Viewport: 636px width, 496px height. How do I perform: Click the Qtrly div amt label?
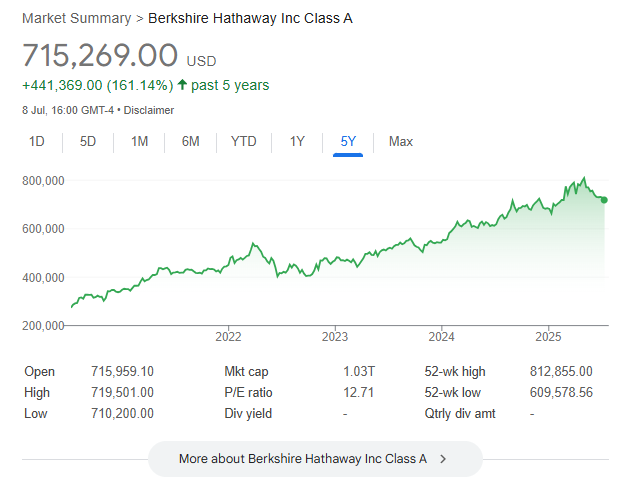pyautogui.click(x=460, y=414)
